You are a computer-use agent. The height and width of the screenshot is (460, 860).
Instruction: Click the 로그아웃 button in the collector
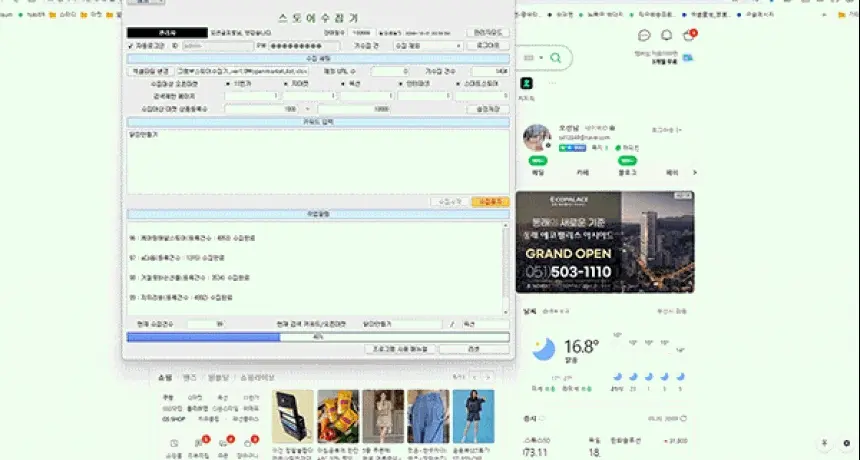[488, 46]
